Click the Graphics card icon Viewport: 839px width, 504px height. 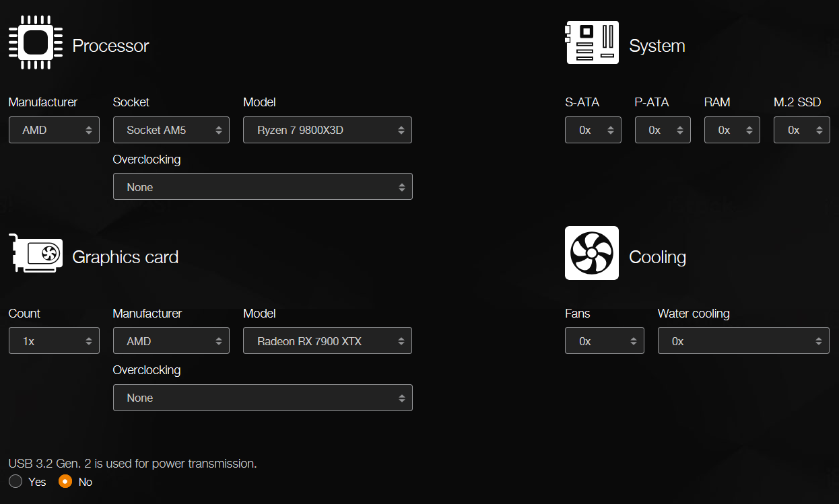(x=36, y=254)
